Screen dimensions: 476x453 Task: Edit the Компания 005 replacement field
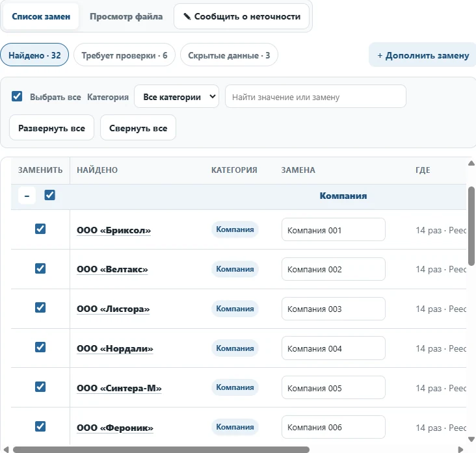coord(334,387)
